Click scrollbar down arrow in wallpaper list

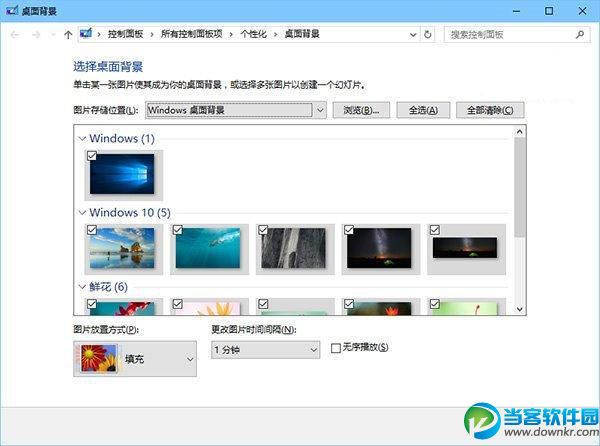519,309
